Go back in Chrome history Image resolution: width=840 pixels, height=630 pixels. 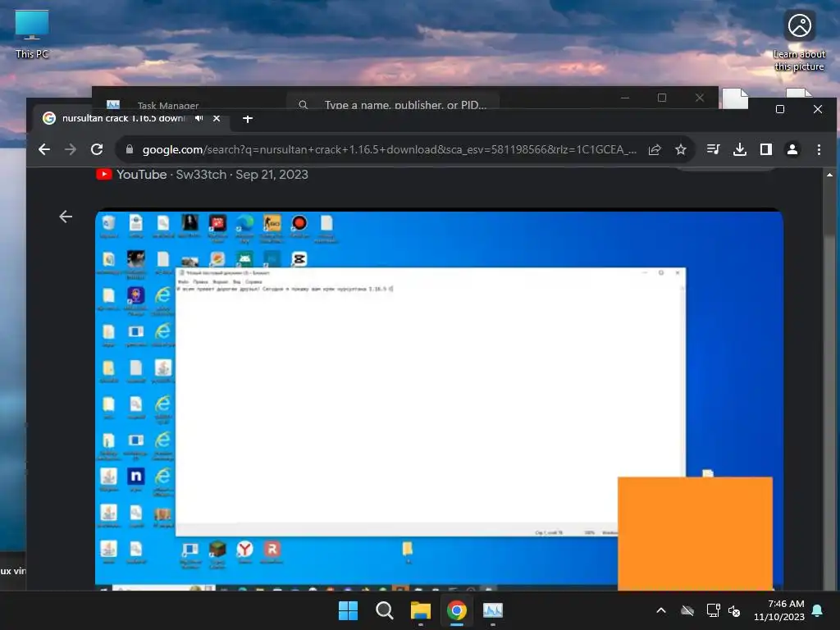(44, 149)
